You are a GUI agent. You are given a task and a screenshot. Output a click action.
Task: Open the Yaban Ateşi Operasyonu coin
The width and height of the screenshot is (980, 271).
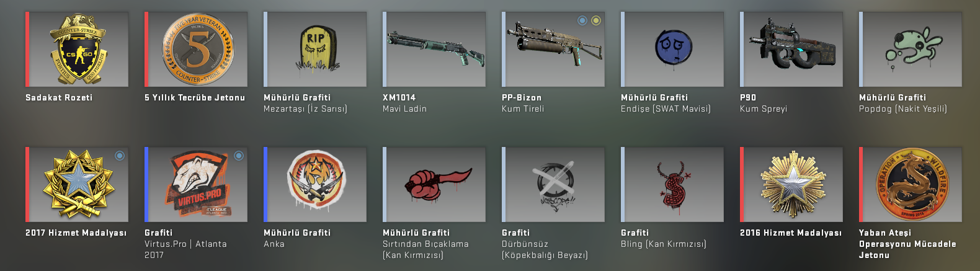[911, 185]
